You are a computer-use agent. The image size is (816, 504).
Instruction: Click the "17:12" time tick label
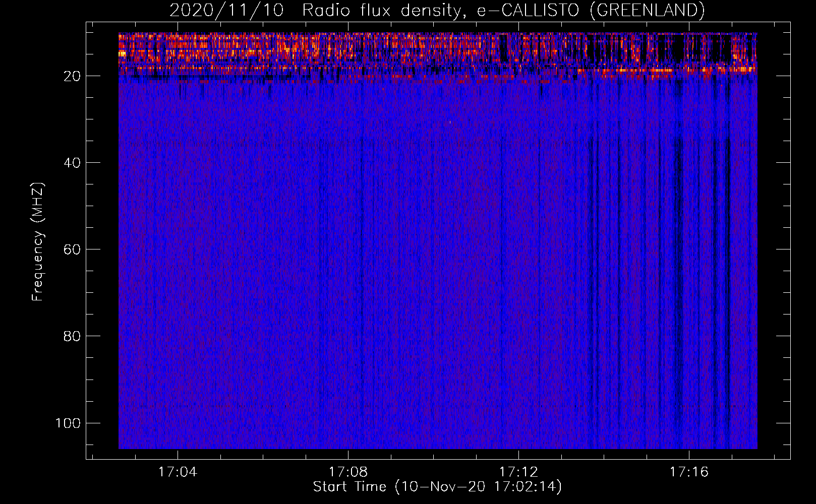click(518, 472)
